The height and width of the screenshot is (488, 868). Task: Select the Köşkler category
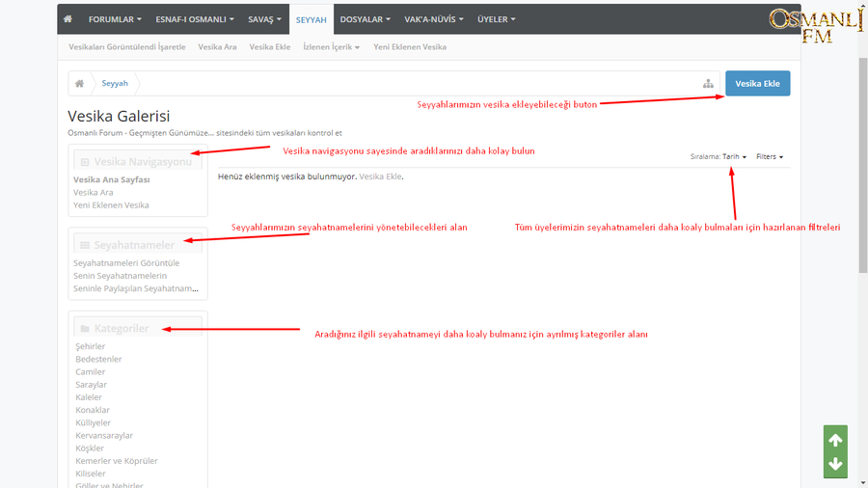tap(90, 448)
